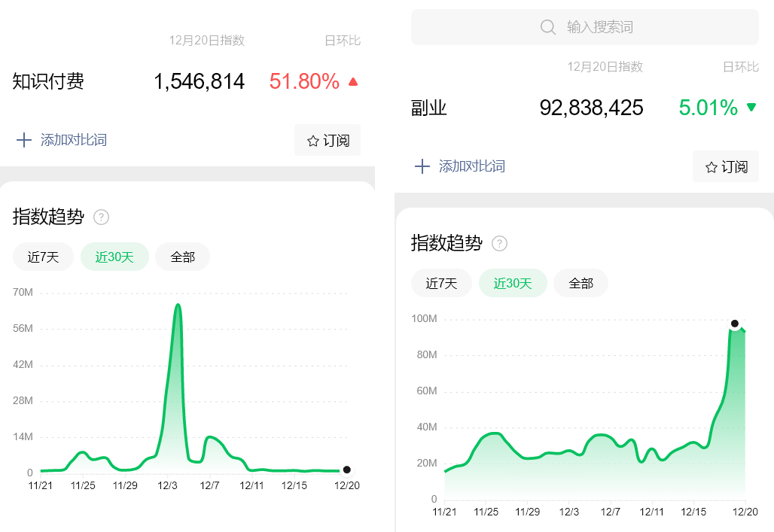Screen dimensions: 774x532
Task: Click the plus icon beside 知识付费 添加对比词
Action: pos(23,140)
